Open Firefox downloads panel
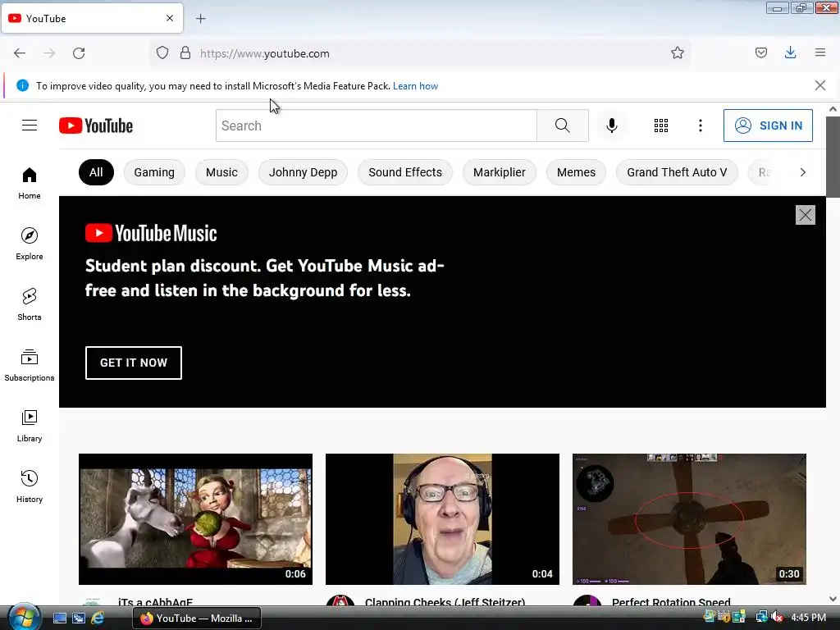The width and height of the screenshot is (840, 630). point(790,52)
